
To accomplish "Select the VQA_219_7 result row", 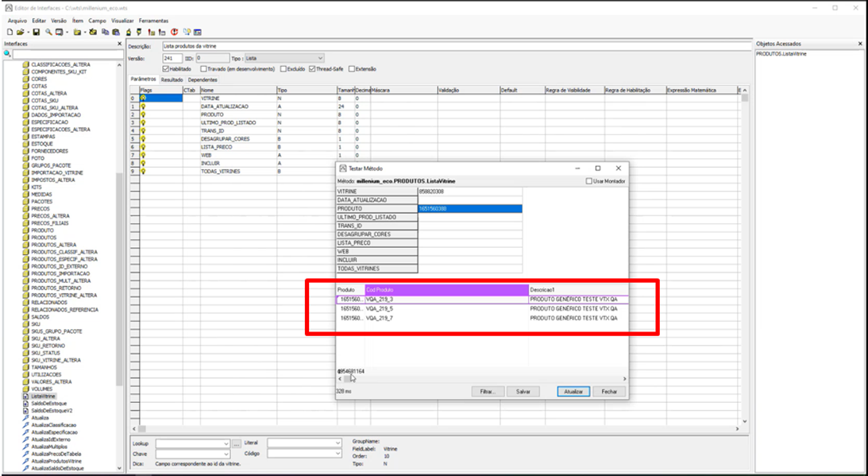I will point(482,319).
